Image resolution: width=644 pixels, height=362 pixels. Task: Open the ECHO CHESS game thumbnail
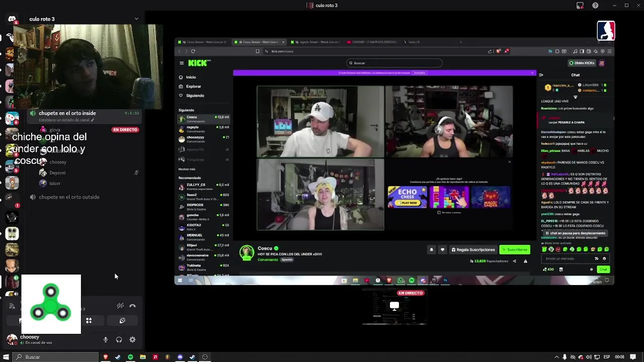pos(407,197)
